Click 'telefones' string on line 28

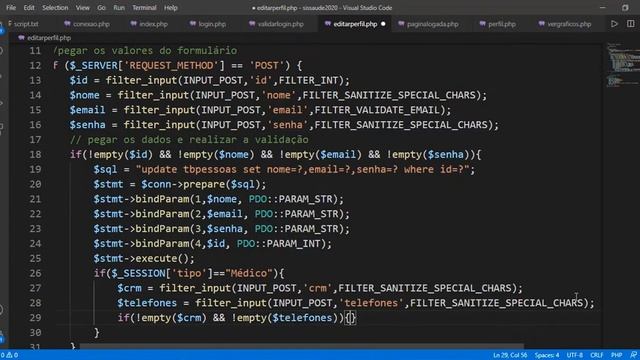coord(371,303)
